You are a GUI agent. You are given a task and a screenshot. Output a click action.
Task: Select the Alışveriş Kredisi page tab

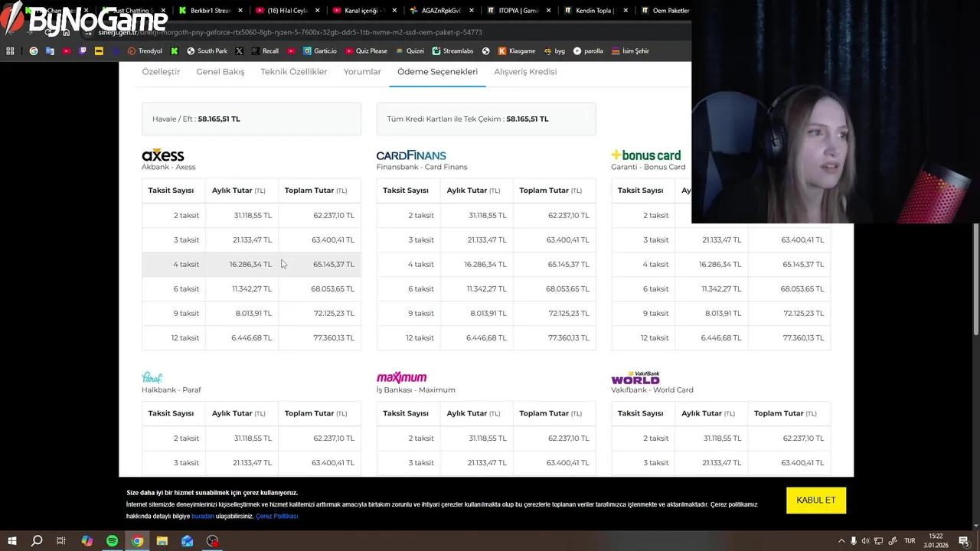click(525, 72)
